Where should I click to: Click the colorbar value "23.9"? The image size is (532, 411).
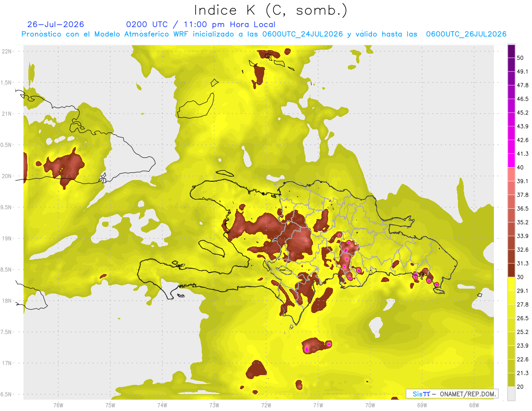pos(523,346)
